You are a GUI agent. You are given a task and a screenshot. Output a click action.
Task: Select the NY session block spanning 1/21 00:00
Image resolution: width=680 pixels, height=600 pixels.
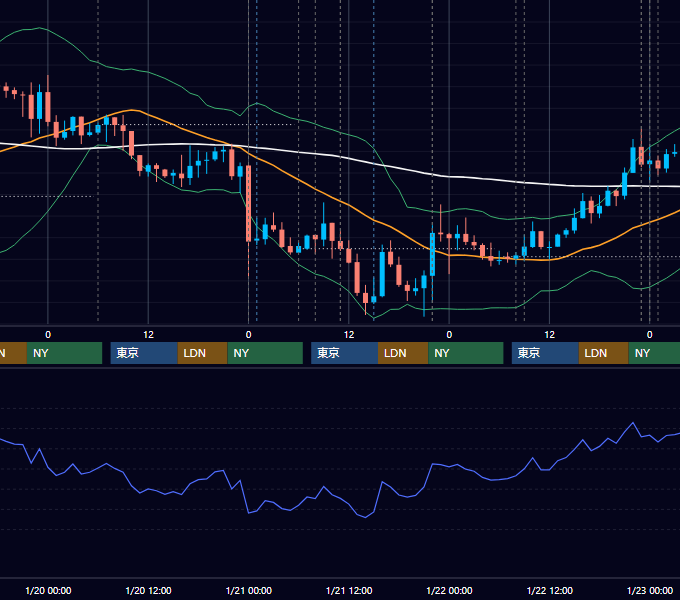(x=265, y=353)
